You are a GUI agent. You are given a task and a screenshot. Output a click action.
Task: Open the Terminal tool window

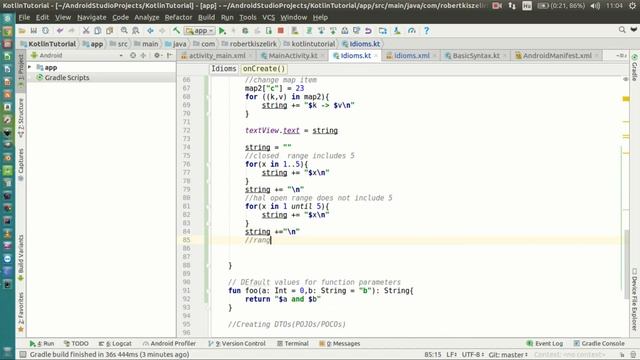click(x=293, y=344)
